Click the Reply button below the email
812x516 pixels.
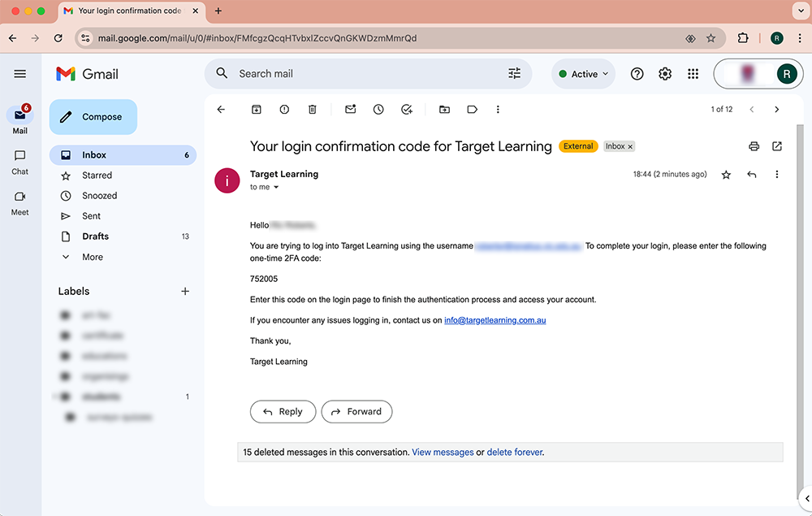[283, 412]
